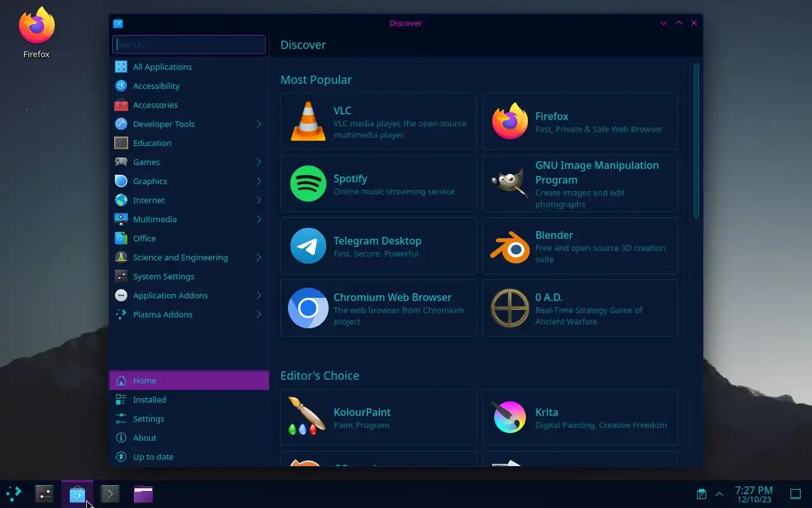This screenshot has width=812, height=508.
Task: Open the KolourPaint title
Action: 362,412
